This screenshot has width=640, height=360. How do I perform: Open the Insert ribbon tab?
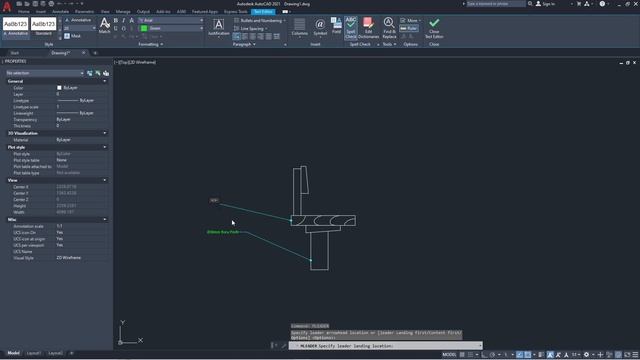[x=41, y=12]
